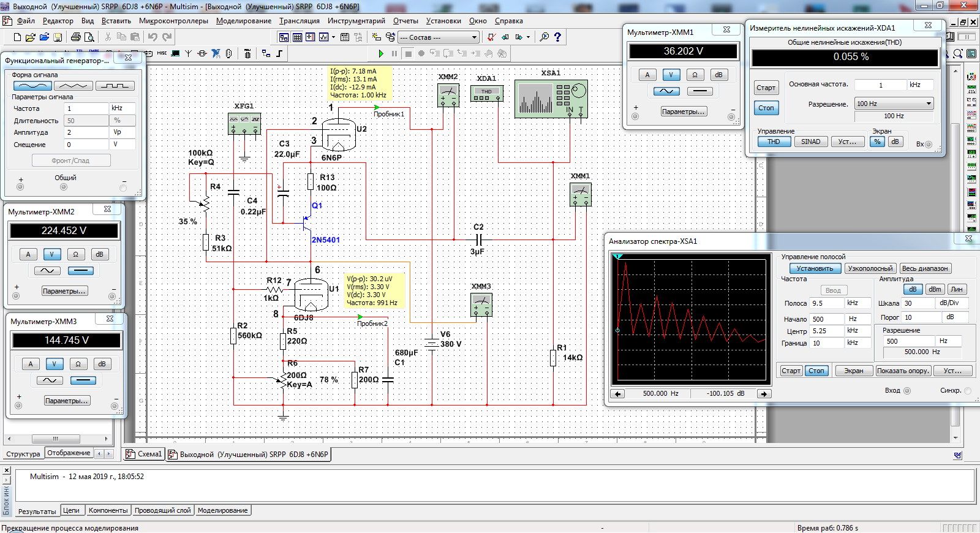Open the Моделирование menu

pyautogui.click(x=244, y=21)
